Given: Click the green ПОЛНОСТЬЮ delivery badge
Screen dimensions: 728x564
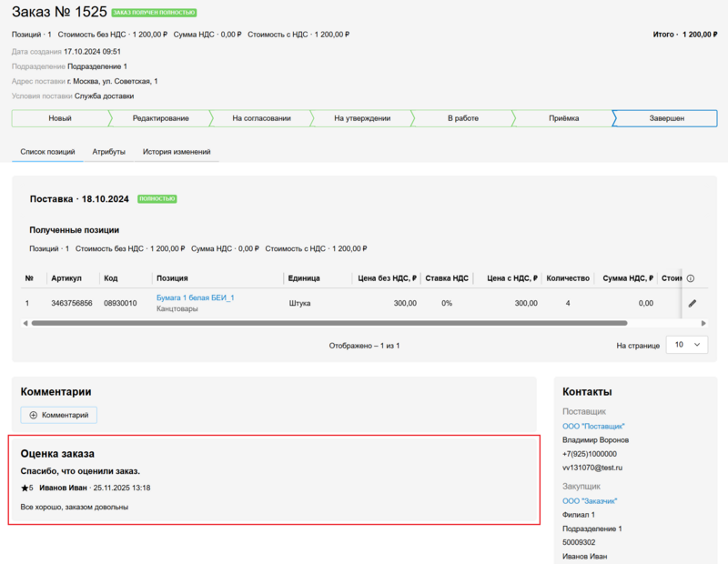Looking at the screenshot, I should (157, 198).
